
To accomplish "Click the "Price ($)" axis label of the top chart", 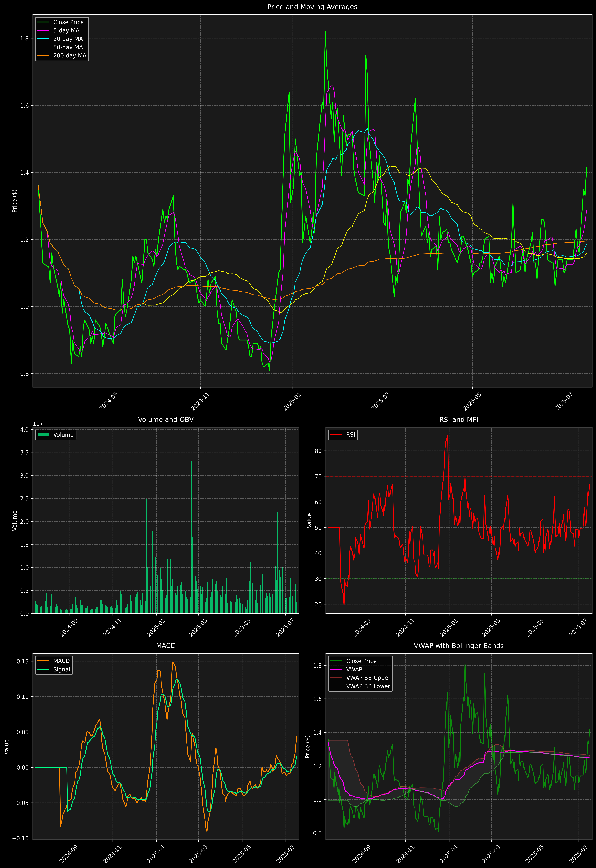I will tap(15, 201).
